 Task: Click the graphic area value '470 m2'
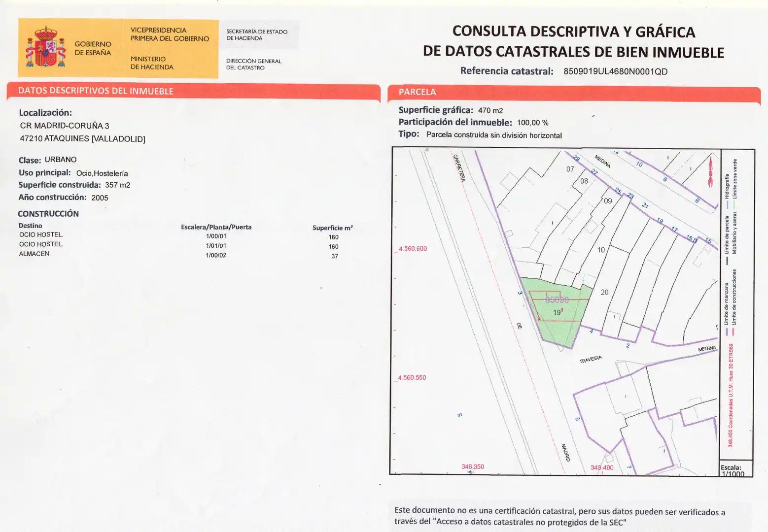[490, 111]
